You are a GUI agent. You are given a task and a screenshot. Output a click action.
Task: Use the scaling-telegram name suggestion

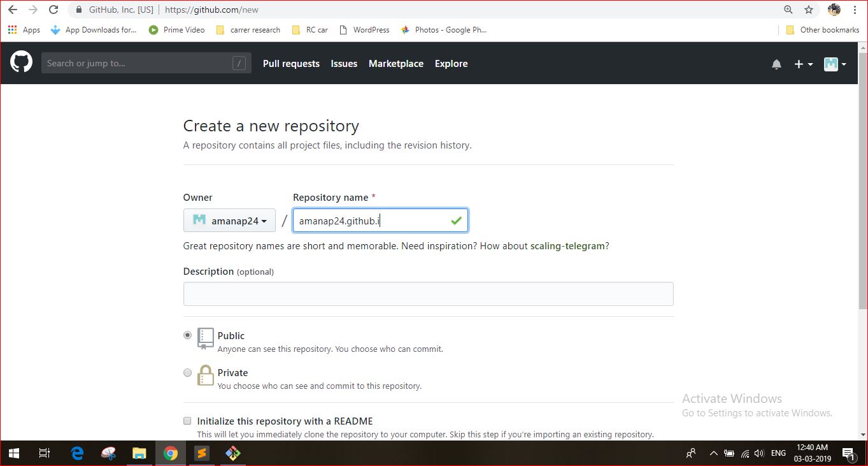click(567, 246)
